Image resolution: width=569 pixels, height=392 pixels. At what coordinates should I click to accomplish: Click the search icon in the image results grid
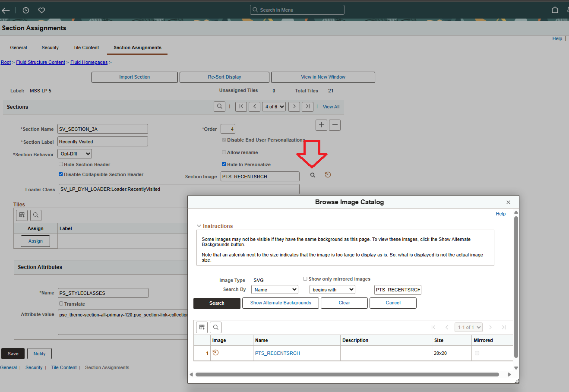[x=215, y=327]
